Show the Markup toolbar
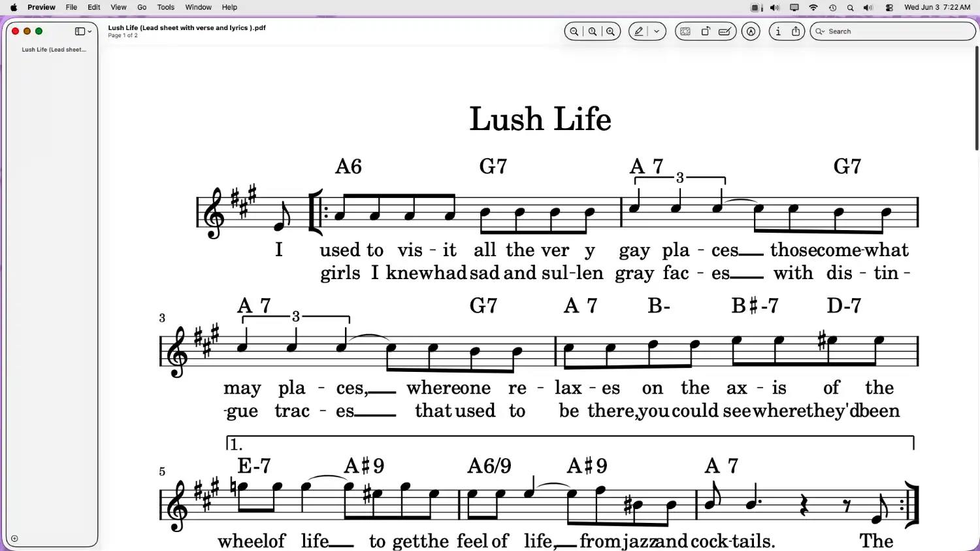Viewport: 980px width, 551px height. click(x=751, y=31)
